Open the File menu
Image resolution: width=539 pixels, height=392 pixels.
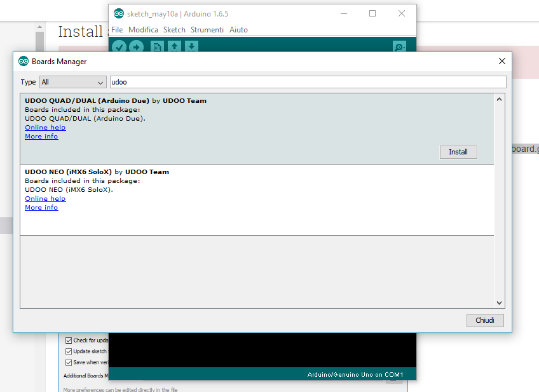pos(117,30)
